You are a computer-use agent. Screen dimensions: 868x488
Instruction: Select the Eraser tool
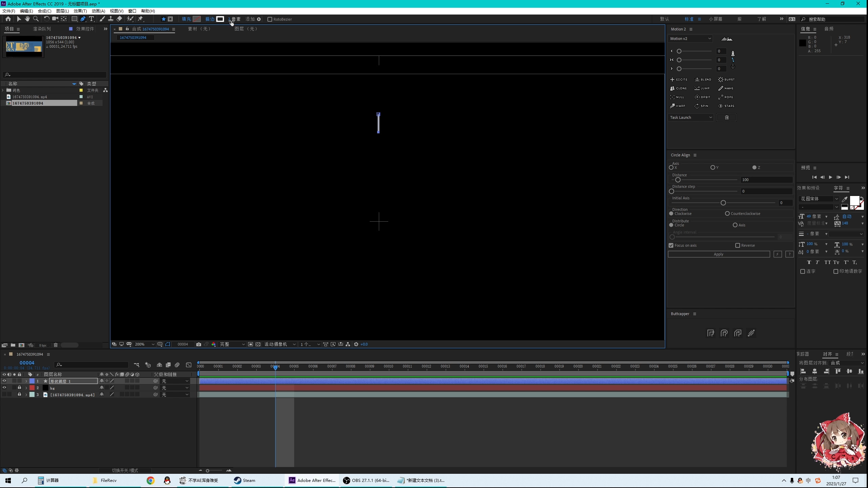click(119, 19)
